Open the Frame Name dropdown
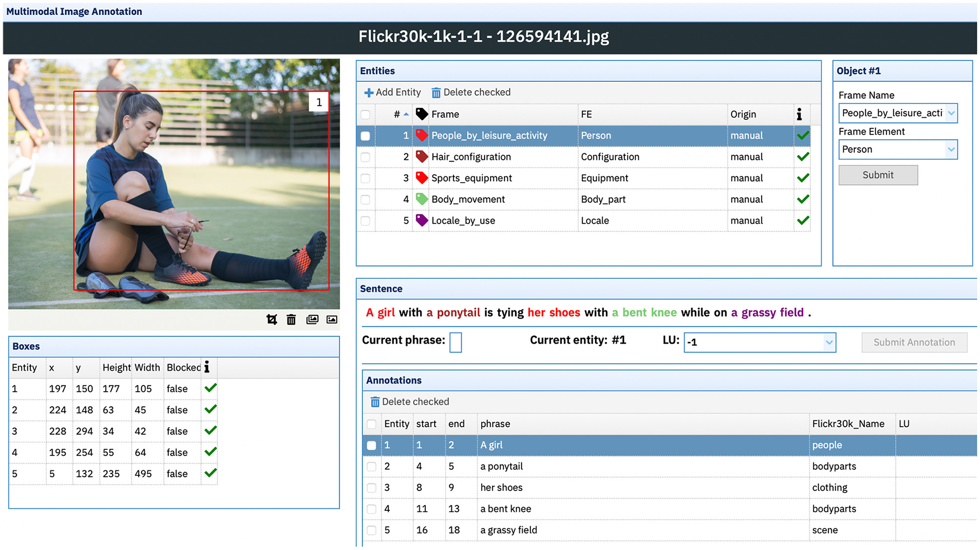 pyautogui.click(x=951, y=113)
